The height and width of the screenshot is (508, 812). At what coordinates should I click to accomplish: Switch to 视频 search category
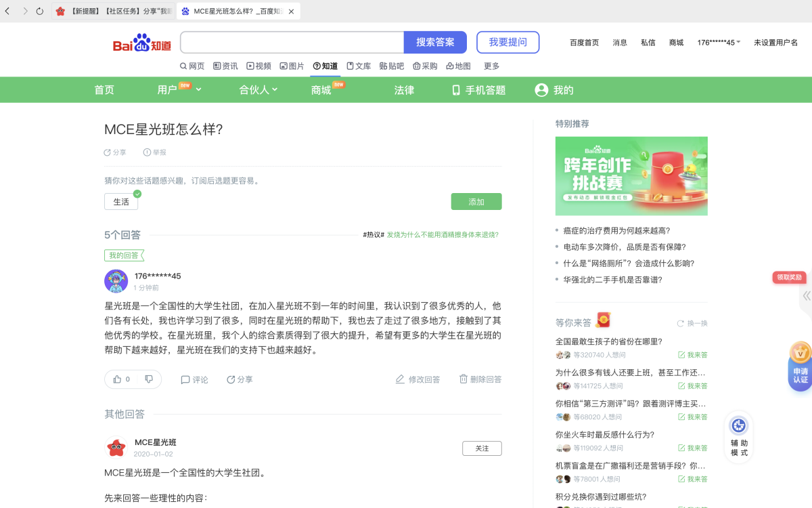pyautogui.click(x=258, y=66)
